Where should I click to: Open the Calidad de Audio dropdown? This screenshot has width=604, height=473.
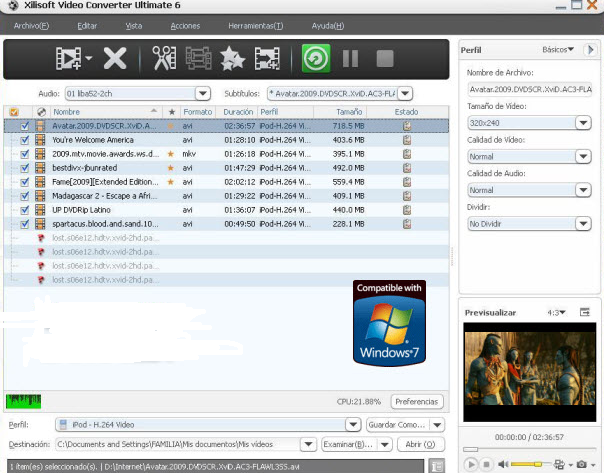(583, 190)
